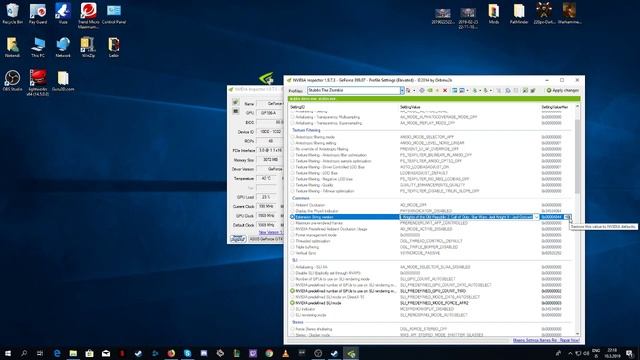640x360 pixels.
Task: Click the File Explorer taskbar icon
Action: (x=73, y=353)
